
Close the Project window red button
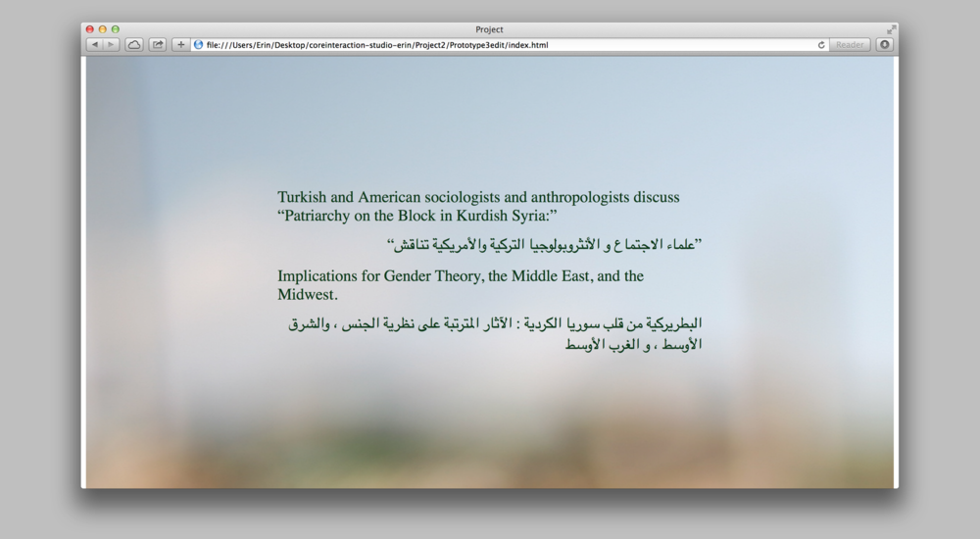point(90,29)
